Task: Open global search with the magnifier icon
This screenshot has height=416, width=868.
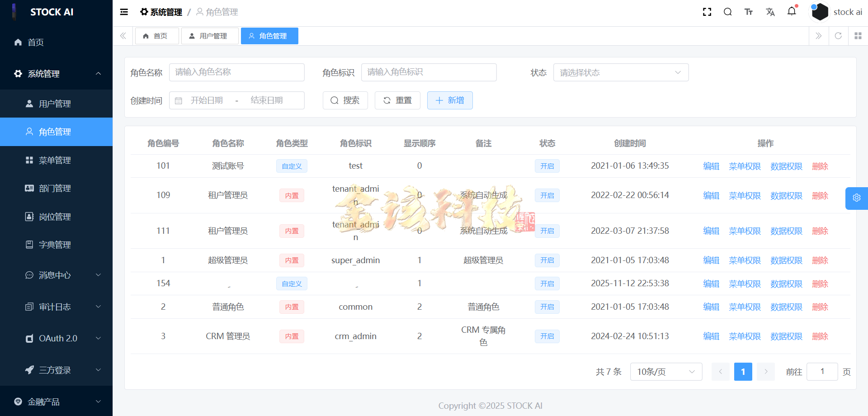Action: click(x=727, y=12)
